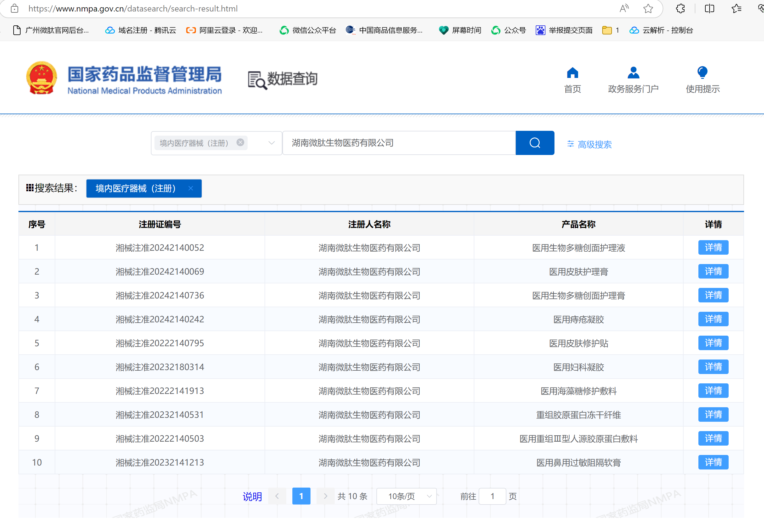Viewport: 764px width, 532px height.
Task: Select product name 医用痔疮凝胶
Action: [578, 320]
